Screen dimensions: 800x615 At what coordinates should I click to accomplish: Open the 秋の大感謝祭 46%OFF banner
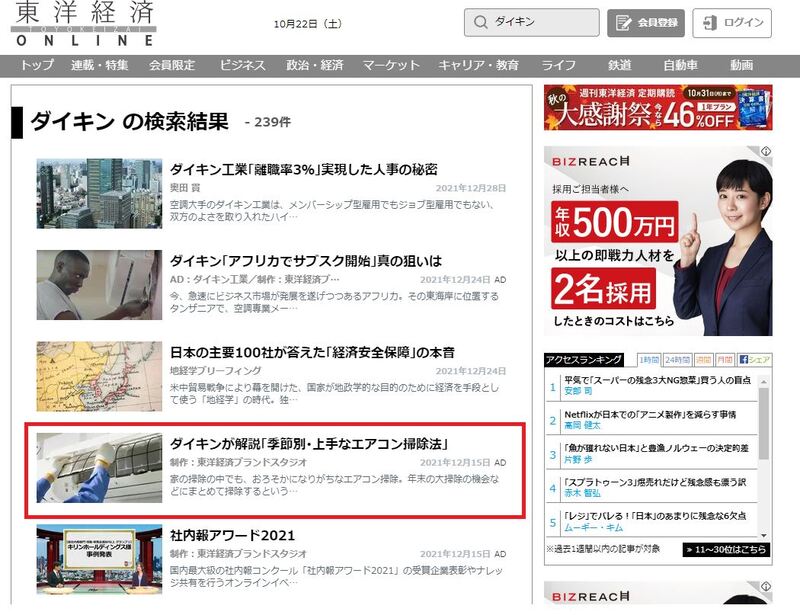(x=658, y=108)
